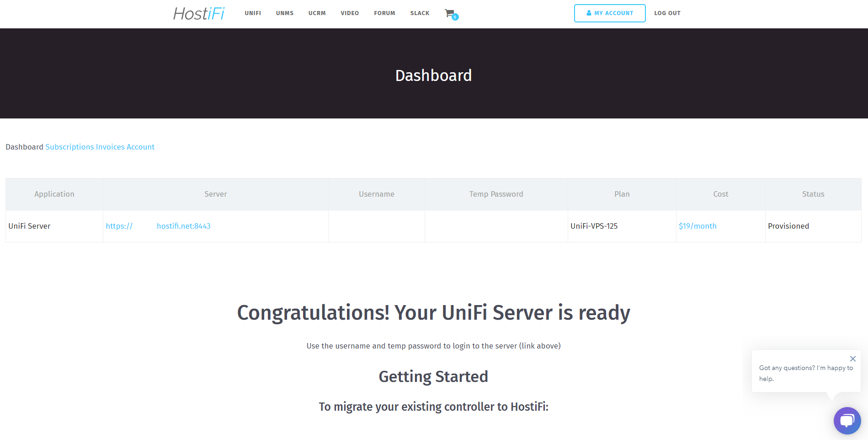Click the $19/month cost link
Image resolution: width=868 pixels, height=440 pixels.
point(698,226)
